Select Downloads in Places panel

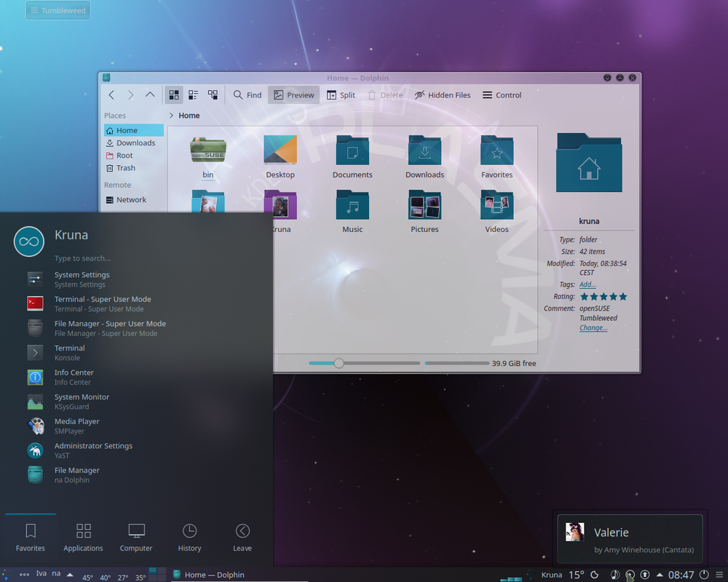[x=134, y=143]
